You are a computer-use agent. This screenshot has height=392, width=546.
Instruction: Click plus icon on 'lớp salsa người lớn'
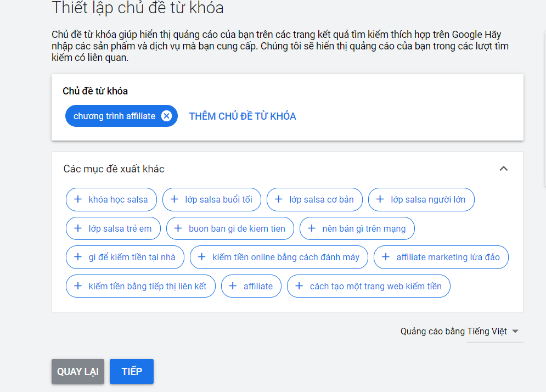(380, 199)
